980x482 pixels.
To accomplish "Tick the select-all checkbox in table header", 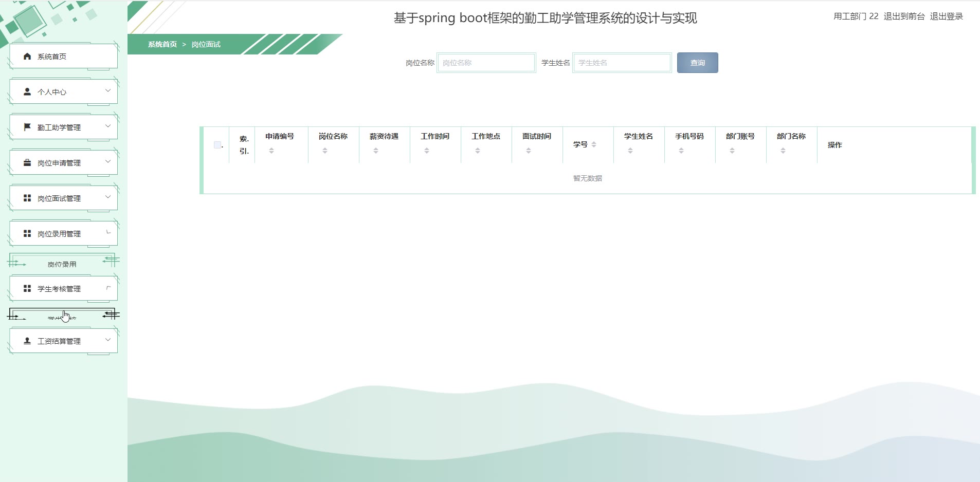I will [x=217, y=145].
